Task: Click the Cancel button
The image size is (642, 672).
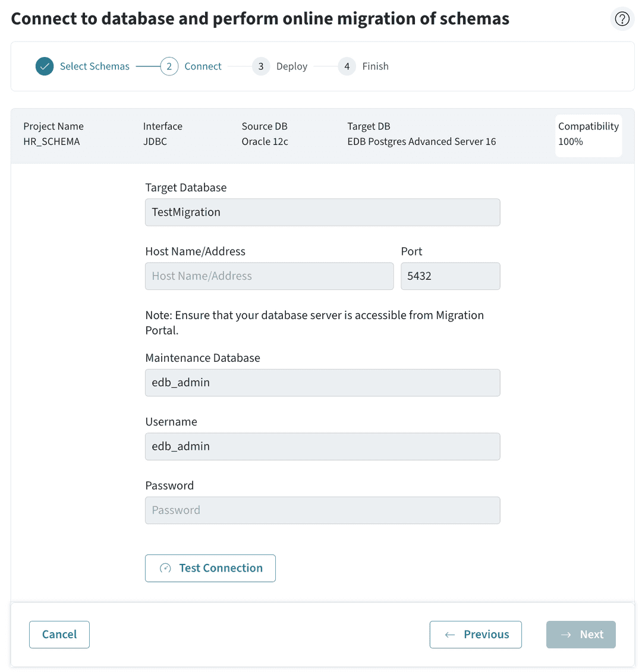Action: click(x=59, y=635)
